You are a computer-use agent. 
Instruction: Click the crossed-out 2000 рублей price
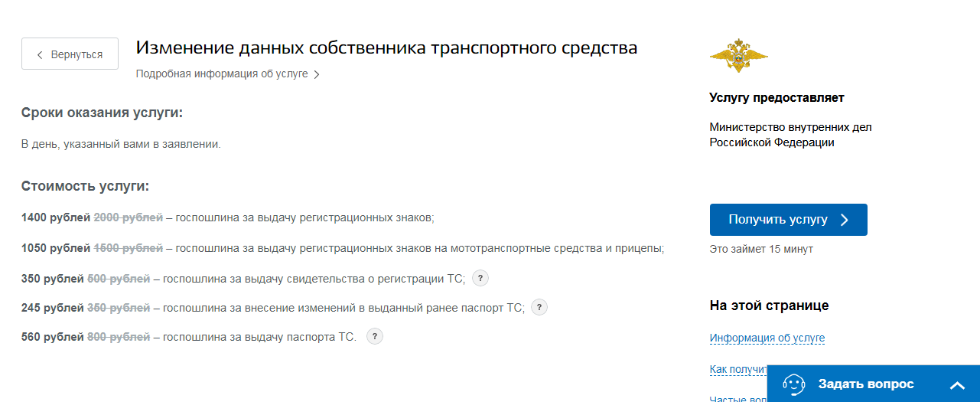click(x=128, y=218)
